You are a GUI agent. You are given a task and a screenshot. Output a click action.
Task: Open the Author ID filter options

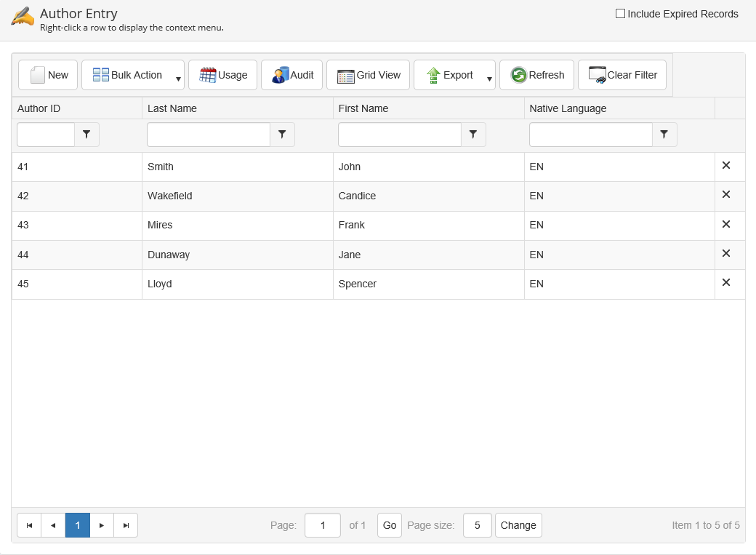[87, 135]
